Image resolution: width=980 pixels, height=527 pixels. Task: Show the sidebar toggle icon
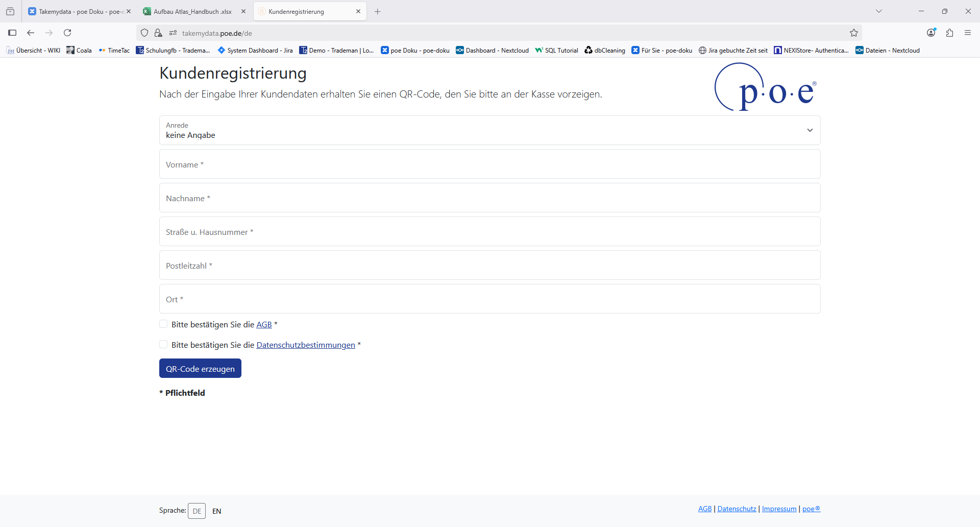[12, 33]
